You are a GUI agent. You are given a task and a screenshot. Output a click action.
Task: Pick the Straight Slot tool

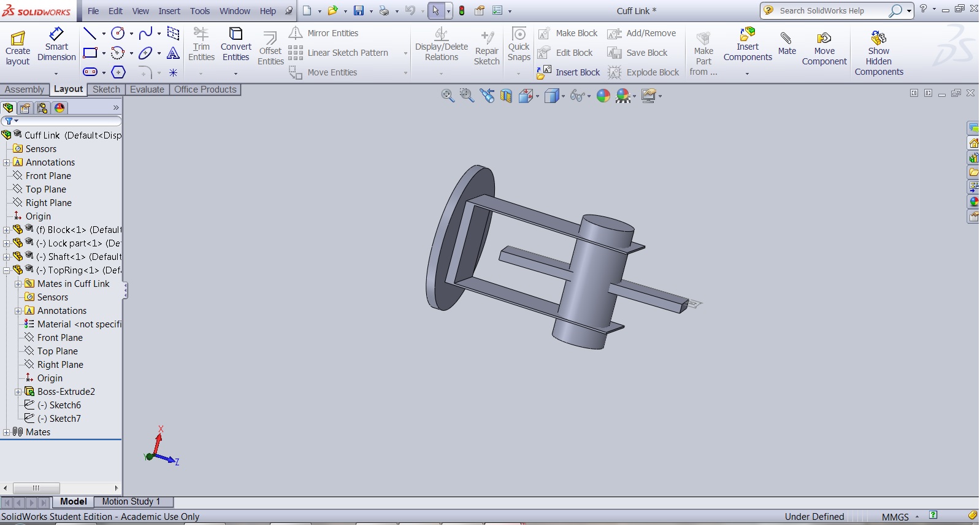point(90,72)
